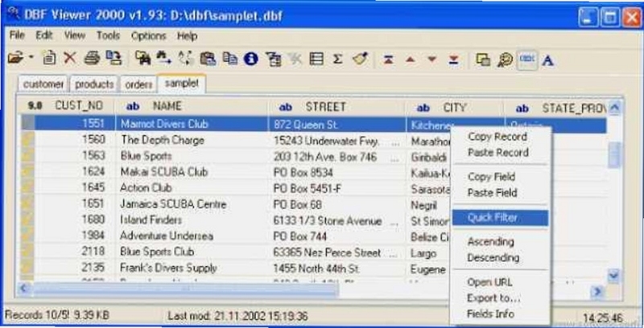Switch to the products tab
644x328 pixels.
pyautogui.click(x=94, y=84)
